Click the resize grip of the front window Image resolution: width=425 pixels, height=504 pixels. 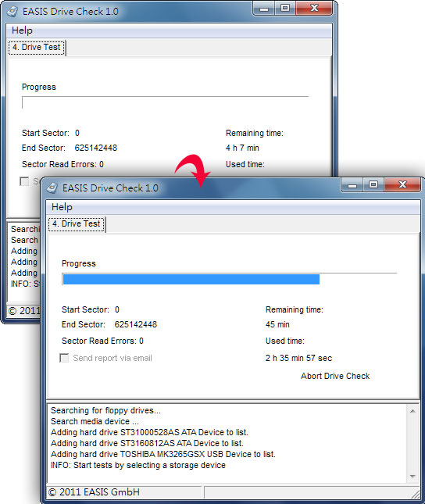(416, 492)
